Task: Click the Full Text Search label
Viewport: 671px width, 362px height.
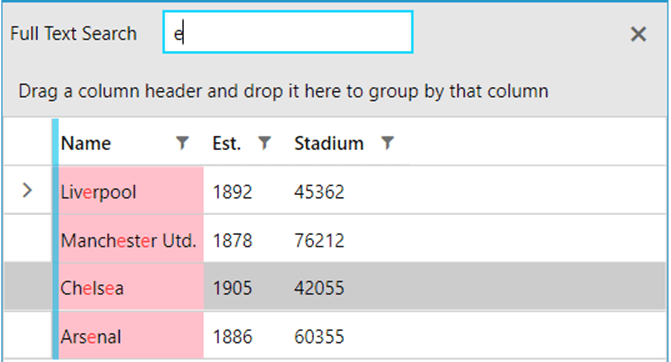Action: click(73, 33)
